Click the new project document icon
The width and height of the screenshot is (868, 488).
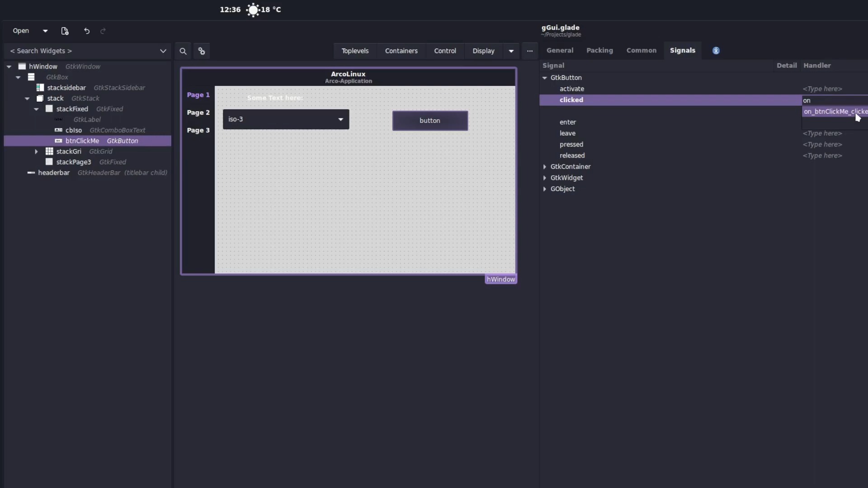point(65,31)
